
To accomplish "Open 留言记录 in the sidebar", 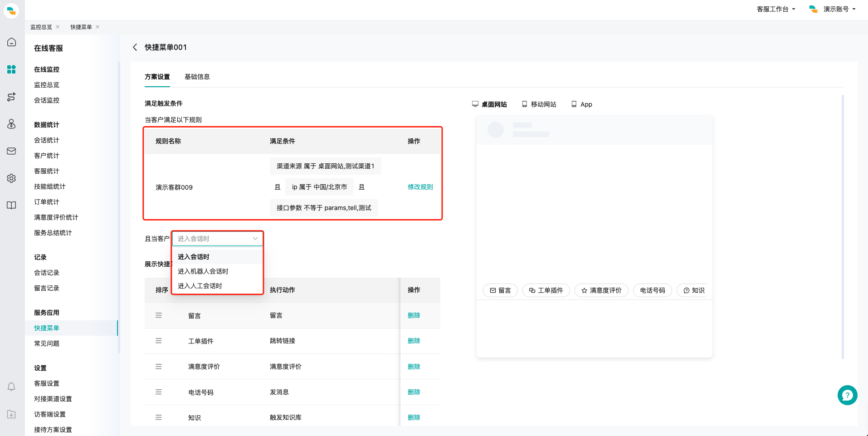I will (x=47, y=288).
